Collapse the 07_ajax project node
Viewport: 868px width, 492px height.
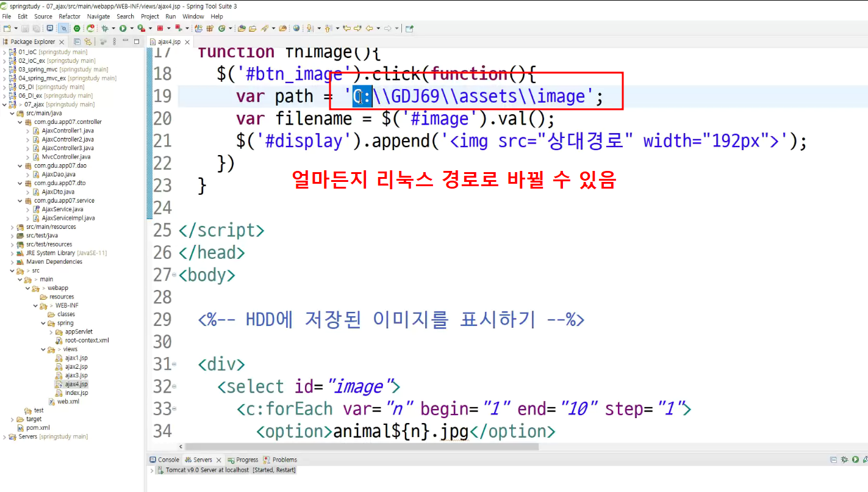tap(4, 104)
